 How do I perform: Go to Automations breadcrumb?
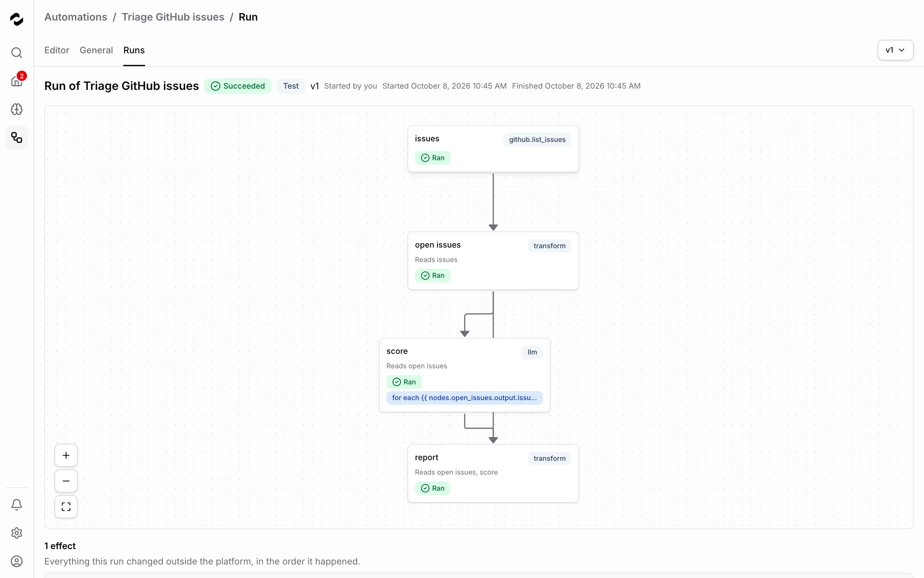pyautogui.click(x=76, y=17)
